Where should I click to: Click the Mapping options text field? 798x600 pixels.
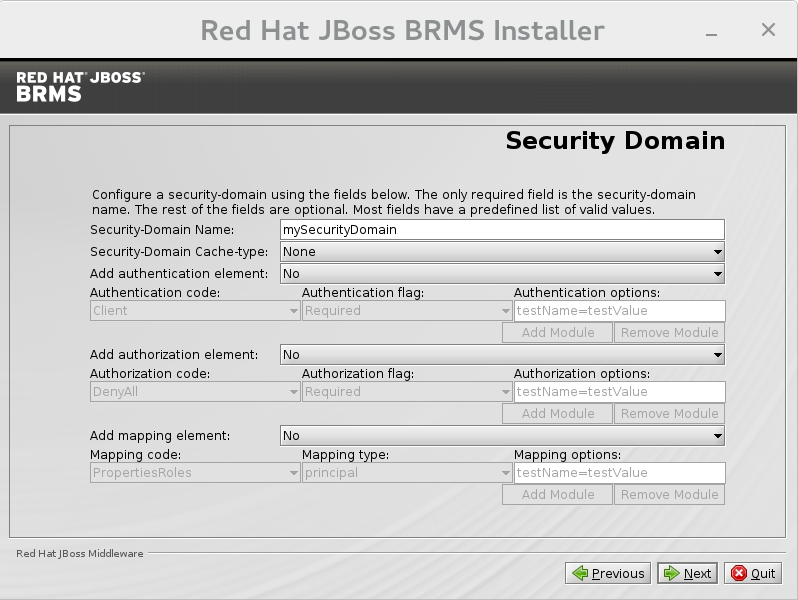click(x=619, y=473)
